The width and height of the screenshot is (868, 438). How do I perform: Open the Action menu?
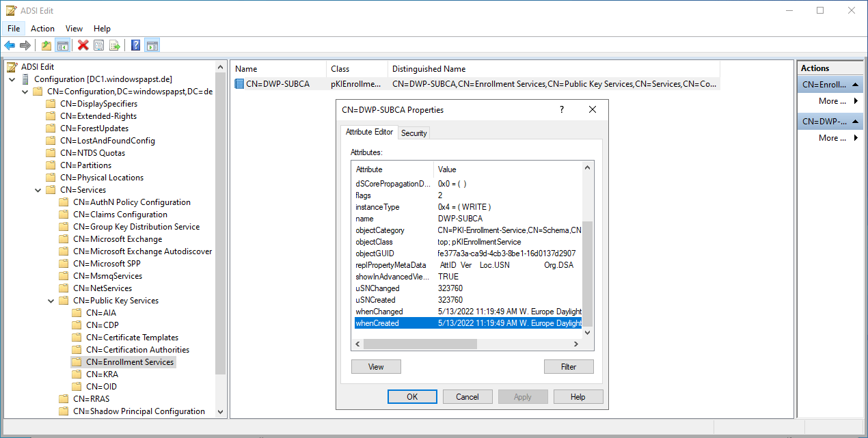42,29
